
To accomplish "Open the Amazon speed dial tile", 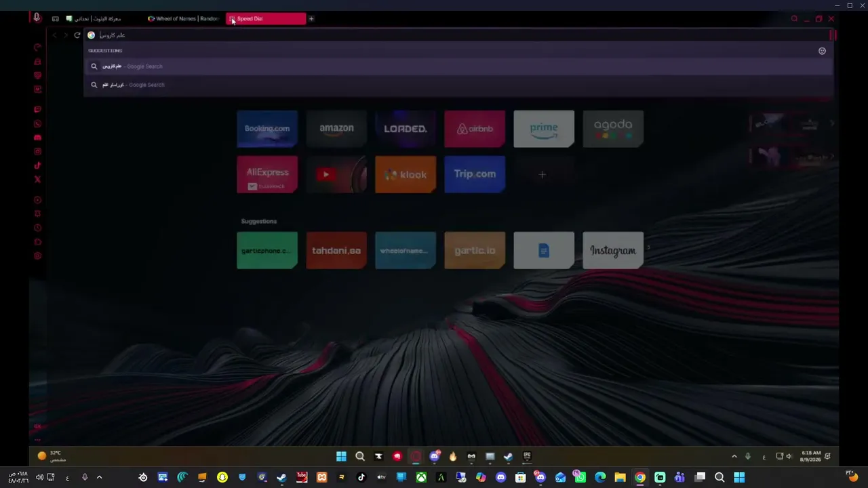I will [336, 129].
